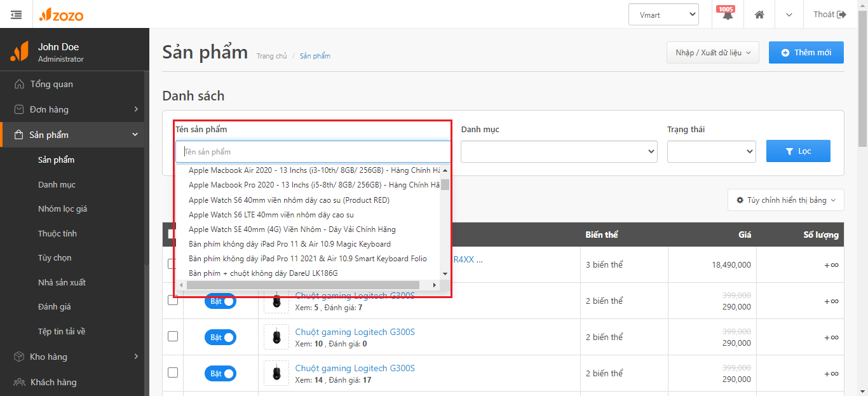Click the Trang chủ breadcrumb link

coord(272,56)
